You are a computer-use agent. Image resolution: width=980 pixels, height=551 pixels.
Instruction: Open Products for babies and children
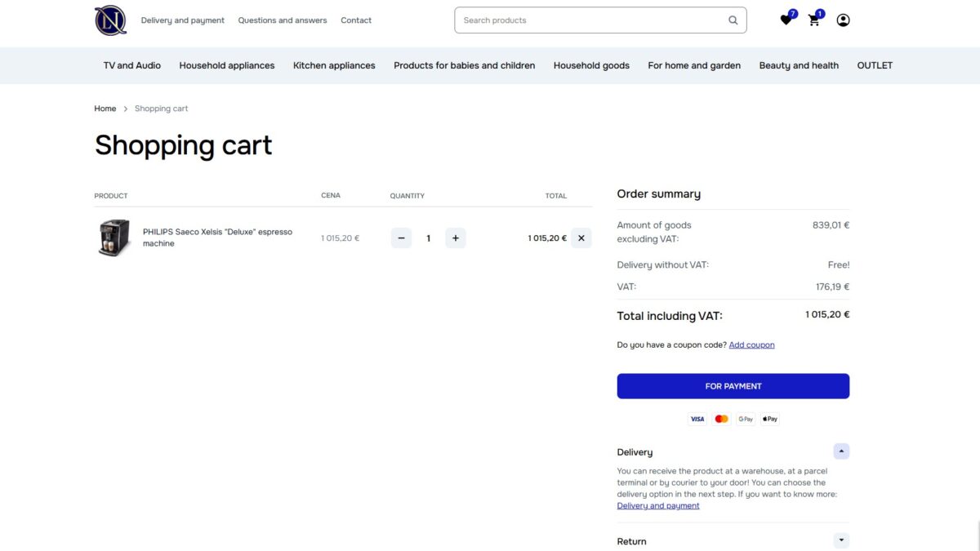coord(465,65)
